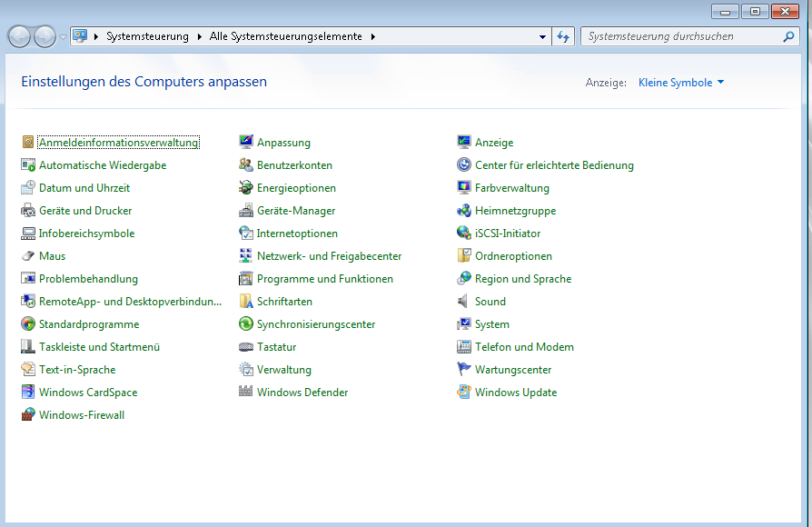Open the Ordneroptionen link
This screenshot has width=812, height=527.
click(x=513, y=256)
